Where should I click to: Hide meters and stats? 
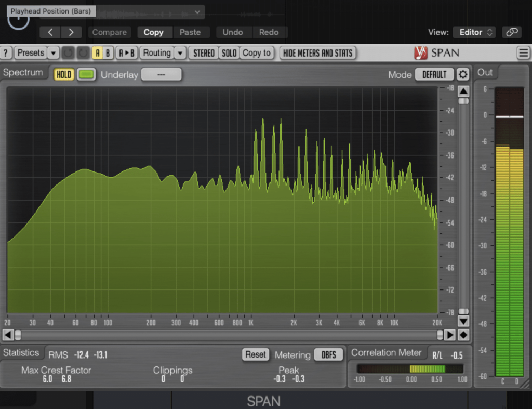pos(317,52)
